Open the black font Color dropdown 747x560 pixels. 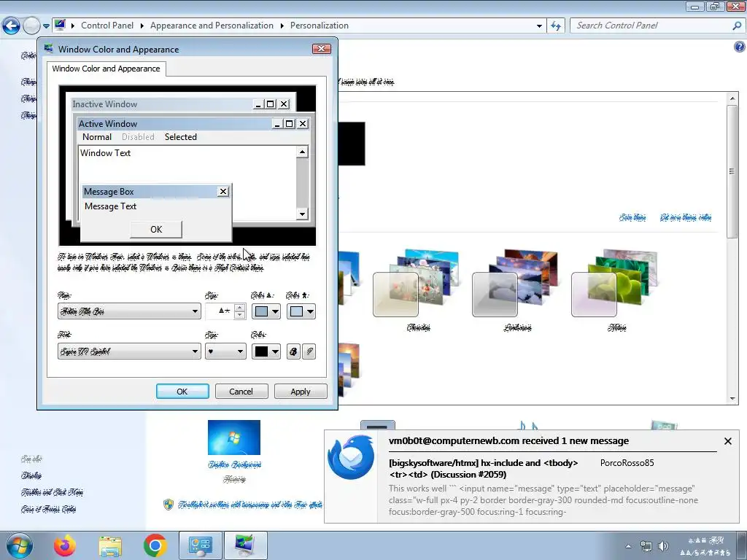point(266,351)
